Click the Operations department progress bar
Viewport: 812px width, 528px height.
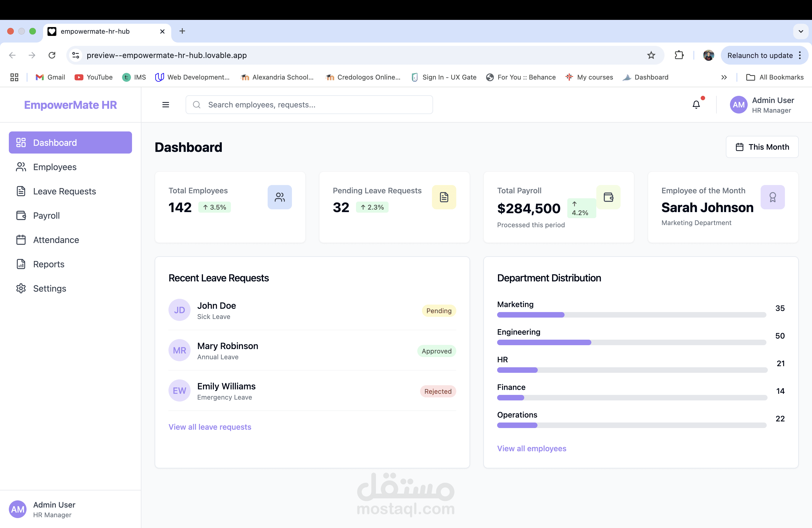pyautogui.click(x=632, y=425)
